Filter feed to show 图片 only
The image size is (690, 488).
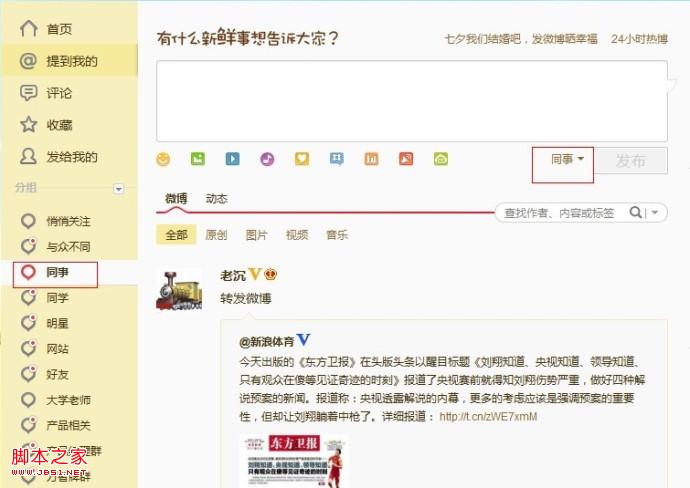point(257,235)
